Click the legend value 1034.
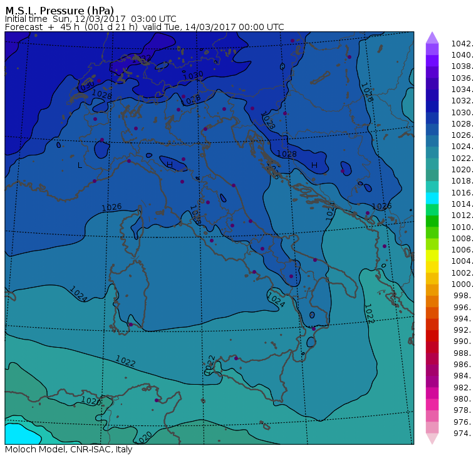Image resolution: width=476 pixels, height=458 pixels. pos(462,90)
